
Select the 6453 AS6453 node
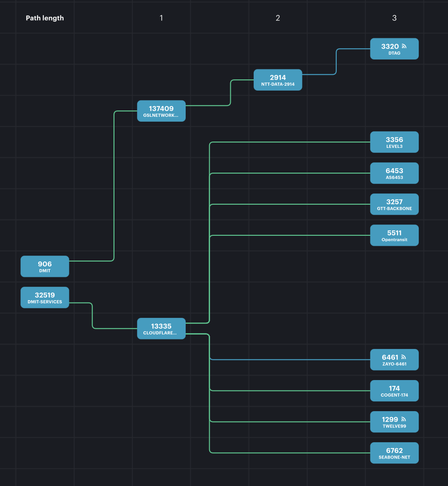(x=394, y=173)
